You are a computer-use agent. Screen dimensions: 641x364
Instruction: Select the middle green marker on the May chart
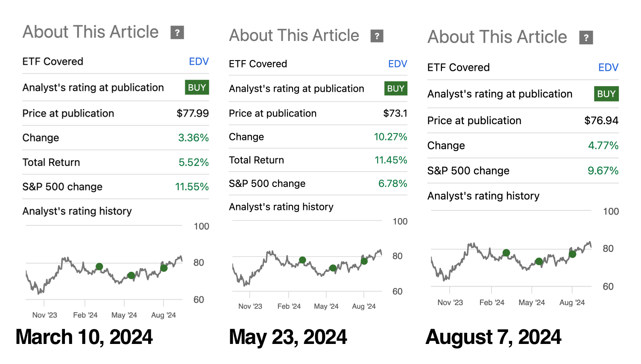[x=333, y=268]
